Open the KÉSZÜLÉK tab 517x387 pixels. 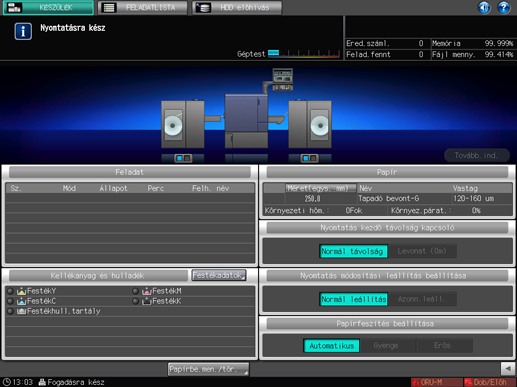[x=48, y=8]
